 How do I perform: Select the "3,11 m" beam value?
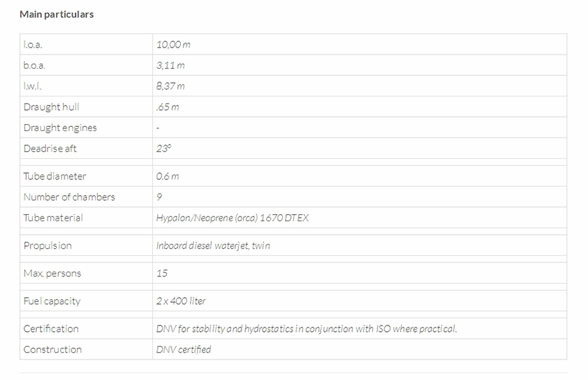click(171, 65)
